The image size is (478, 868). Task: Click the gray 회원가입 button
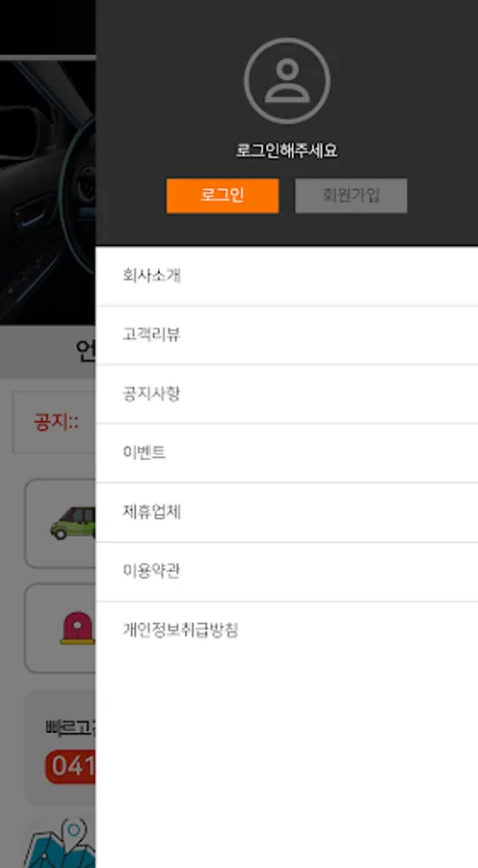click(x=351, y=196)
